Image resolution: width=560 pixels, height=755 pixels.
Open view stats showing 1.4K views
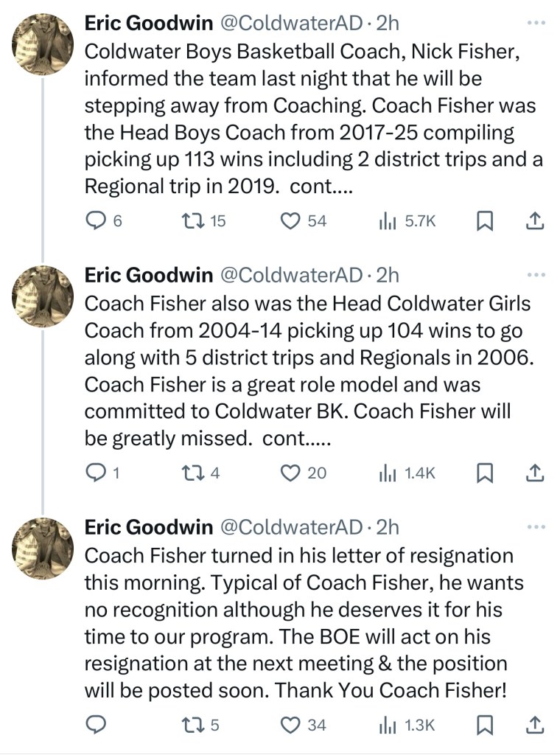pyautogui.click(x=388, y=473)
